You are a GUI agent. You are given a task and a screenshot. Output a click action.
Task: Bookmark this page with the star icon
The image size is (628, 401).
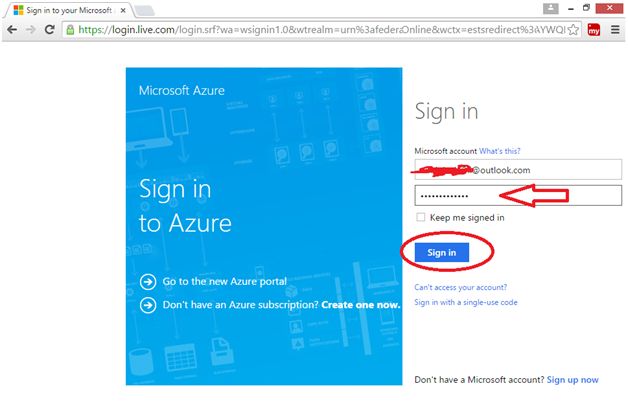(x=573, y=29)
